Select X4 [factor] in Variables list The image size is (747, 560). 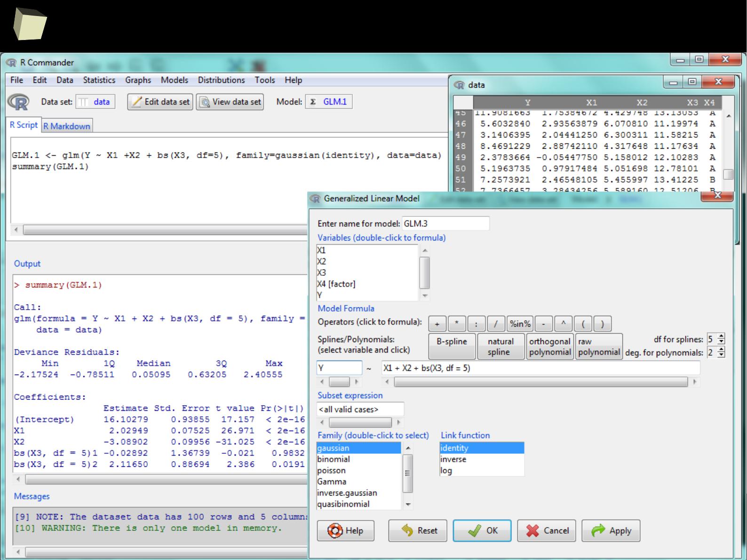[367, 284]
